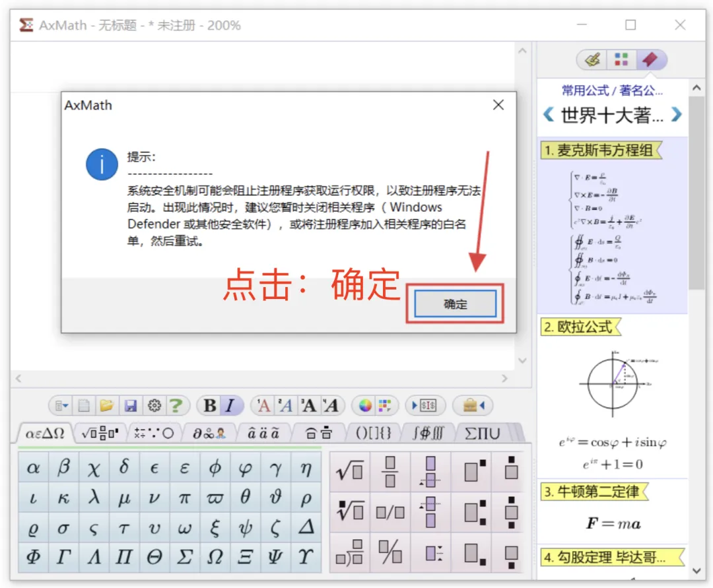The width and height of the screenshot is (713, 588).
Task: Insert the vertical fraction template
Action: [390, 471]
